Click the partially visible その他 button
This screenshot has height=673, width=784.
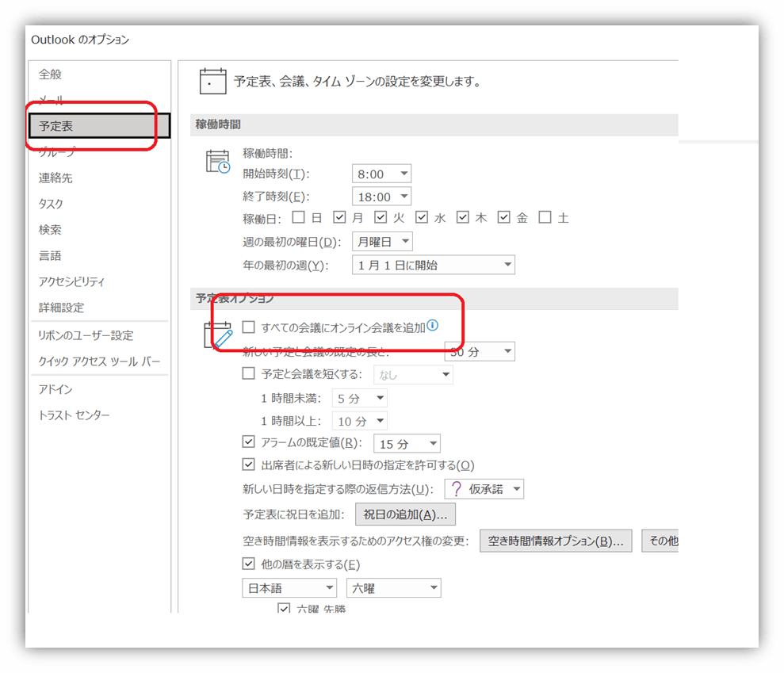(660, 541)
